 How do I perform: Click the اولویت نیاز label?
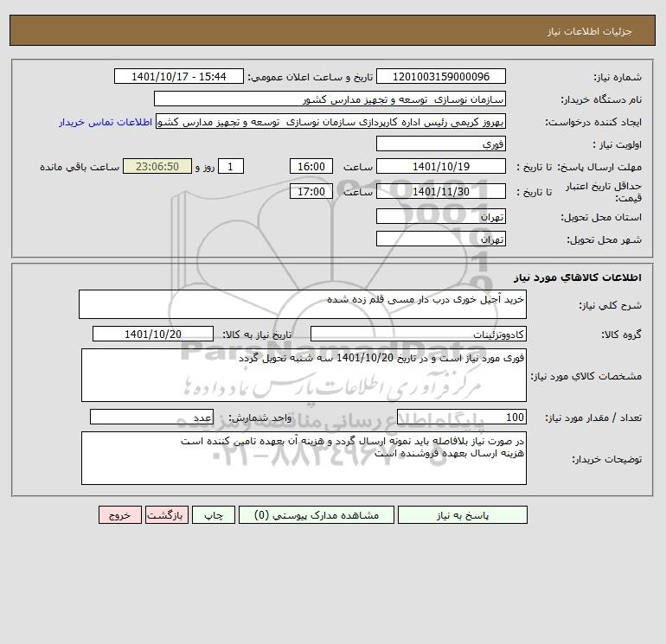(618, 144)
